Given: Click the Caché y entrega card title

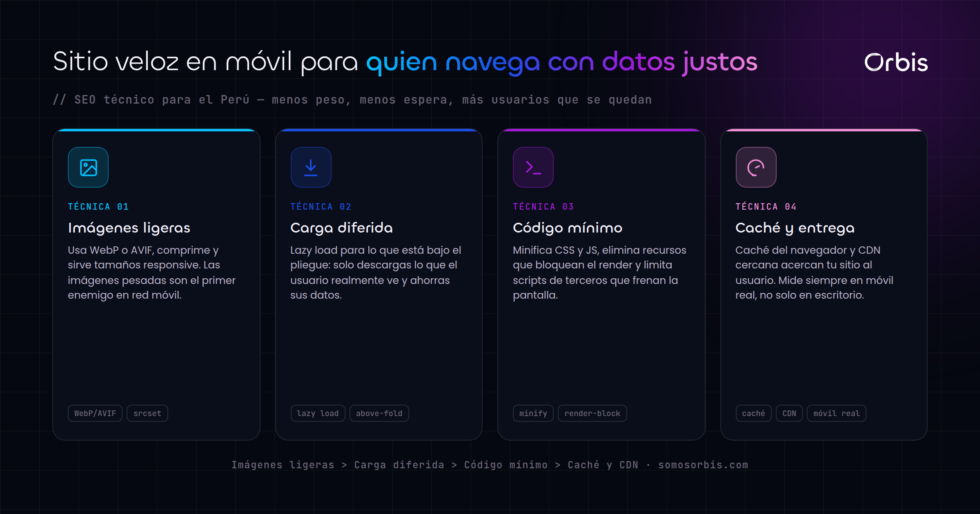Looking at the screenshot, I should [795, 228].
